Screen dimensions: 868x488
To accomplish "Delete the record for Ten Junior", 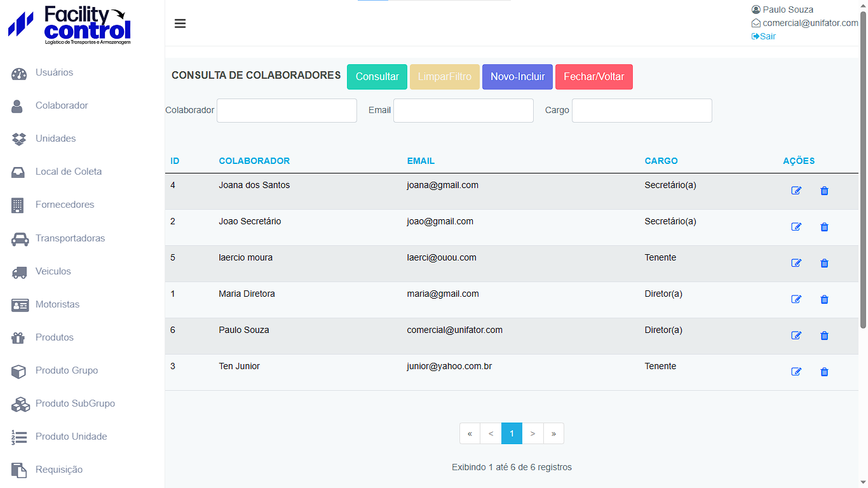I will click(824, 372).
